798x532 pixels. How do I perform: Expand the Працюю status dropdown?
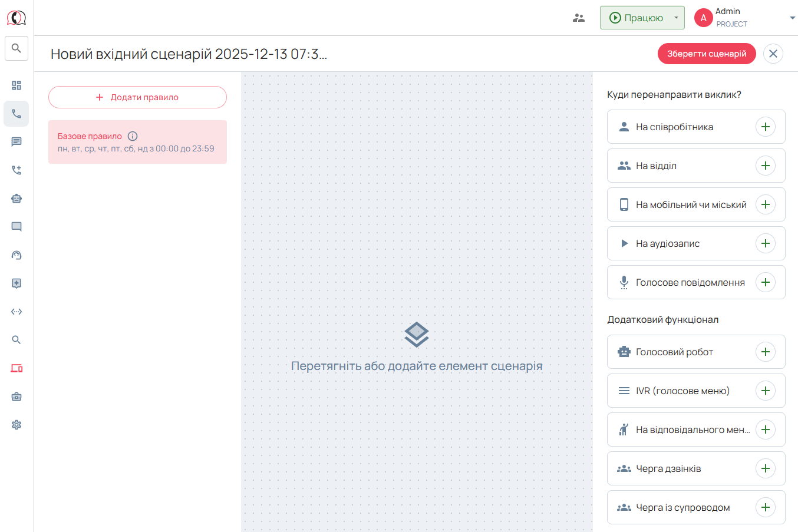tap(676, 18)
